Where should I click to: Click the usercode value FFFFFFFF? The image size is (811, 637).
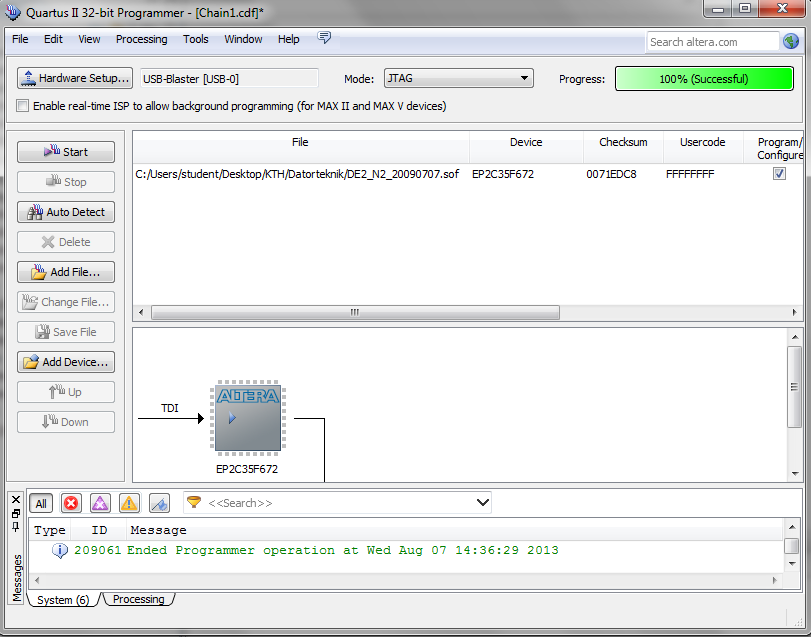tap(690, 174)
